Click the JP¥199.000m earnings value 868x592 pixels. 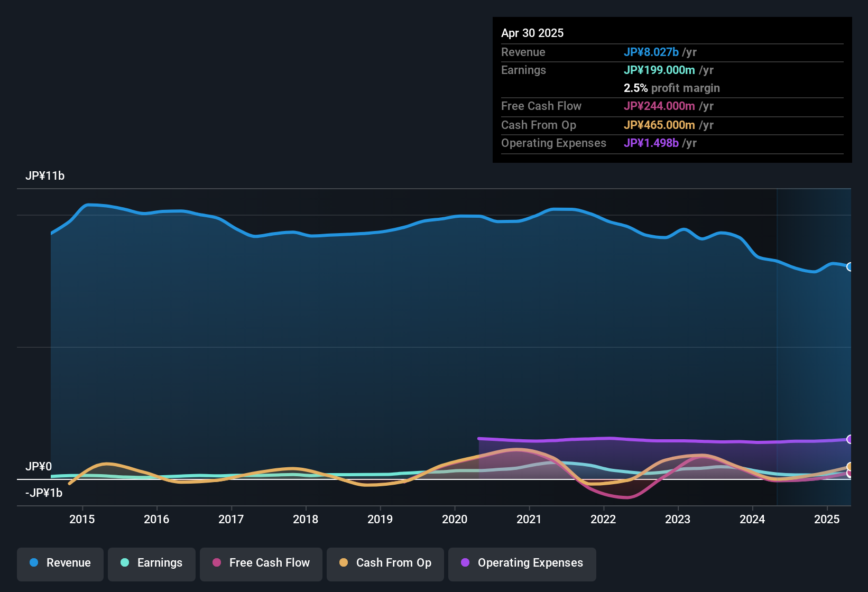coord(659,70)
